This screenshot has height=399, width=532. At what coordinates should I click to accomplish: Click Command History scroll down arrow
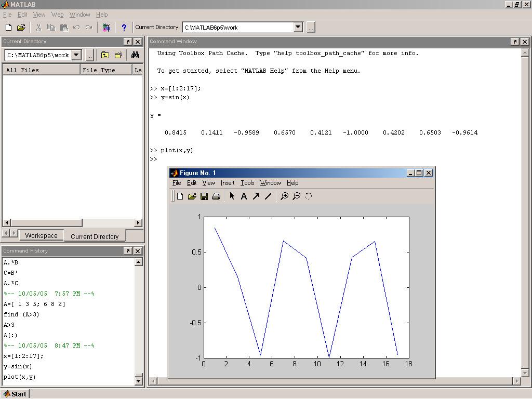tap(138, 381)
